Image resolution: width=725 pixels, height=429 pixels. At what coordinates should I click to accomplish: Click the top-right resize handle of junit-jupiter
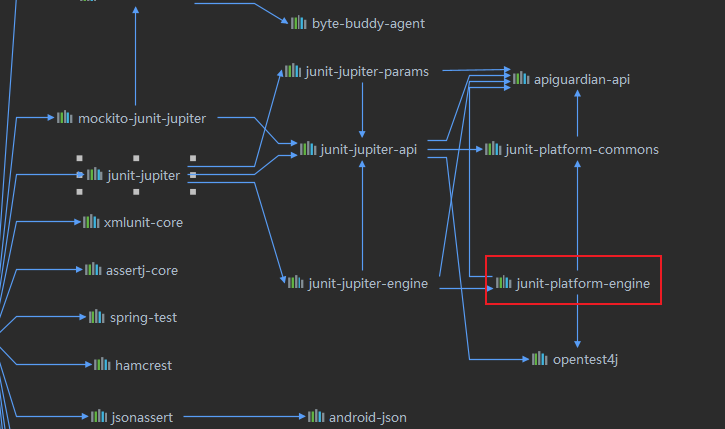[193, 158]
